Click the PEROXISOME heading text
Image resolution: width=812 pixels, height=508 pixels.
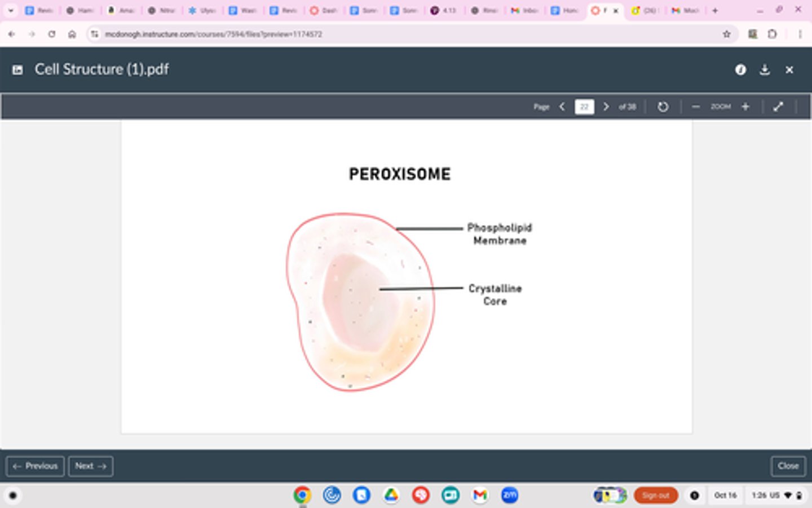point(400,174)
